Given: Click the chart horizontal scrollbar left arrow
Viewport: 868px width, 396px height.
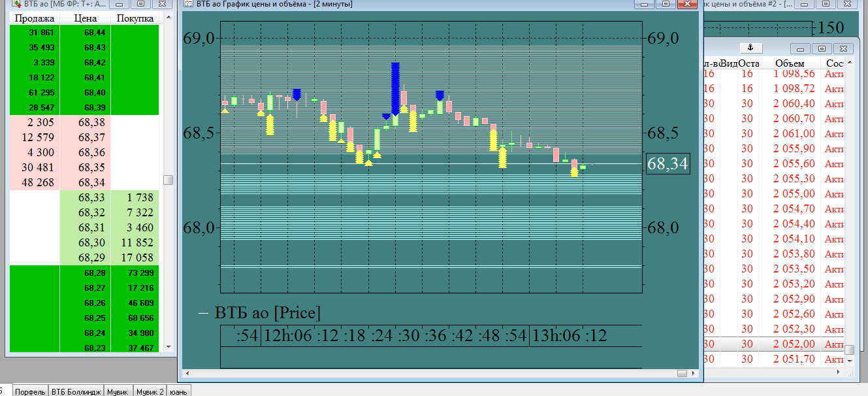Looking at the screenshot, I should tap(187, 373).
